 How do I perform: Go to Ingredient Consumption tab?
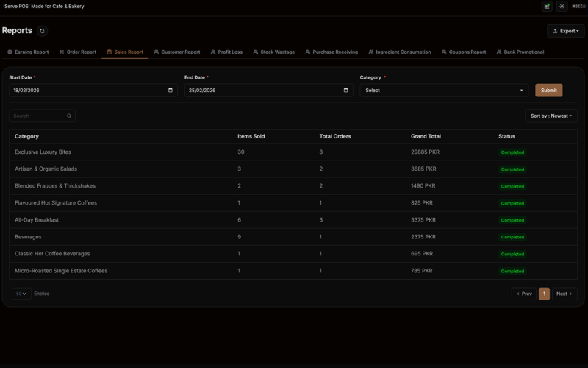(x=400, y=52)
